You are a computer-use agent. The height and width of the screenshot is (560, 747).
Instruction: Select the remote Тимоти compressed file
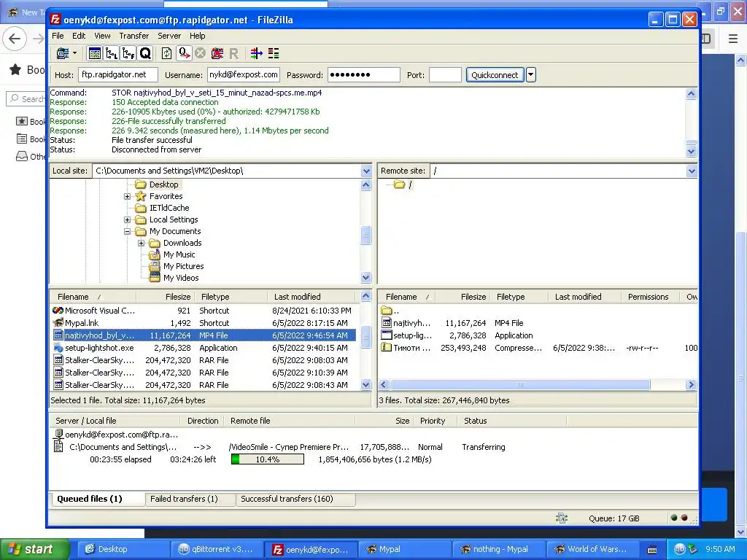pyautogui.click(x=538, y=348)
